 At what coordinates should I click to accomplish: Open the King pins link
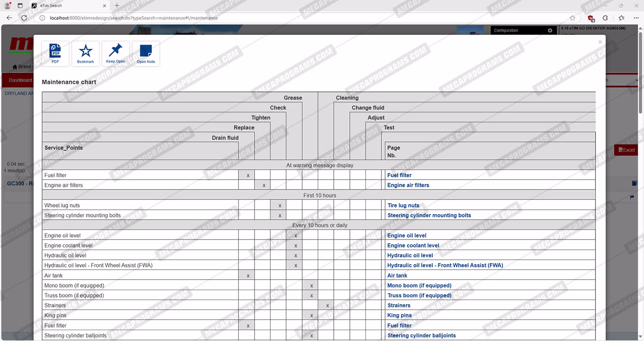pyautogui.click(x=399, y=316)
